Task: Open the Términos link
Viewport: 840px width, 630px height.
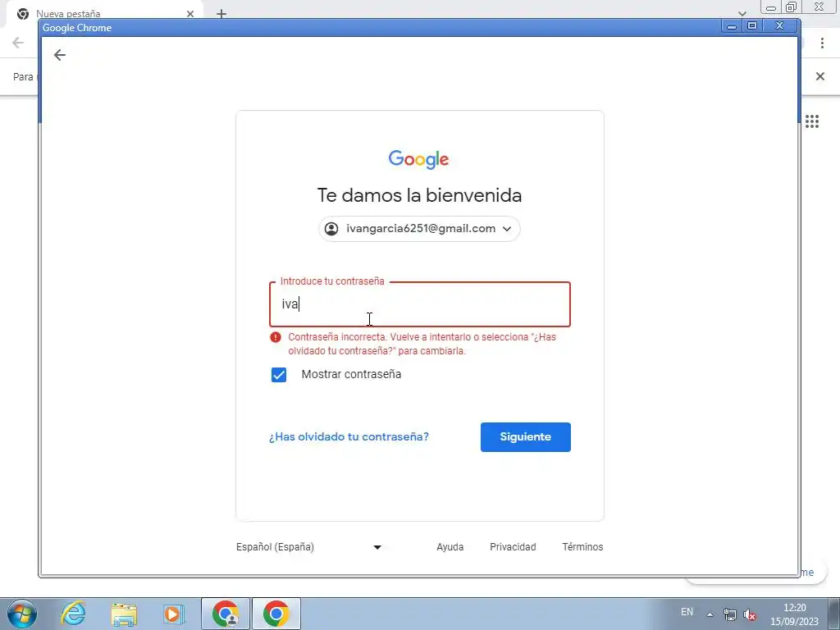Action: point(582,547)
